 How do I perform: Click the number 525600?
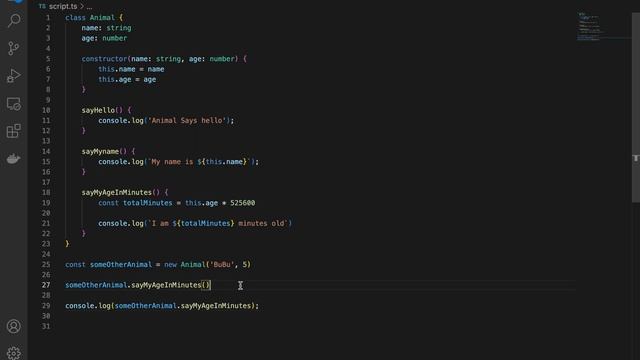(242, 203)
